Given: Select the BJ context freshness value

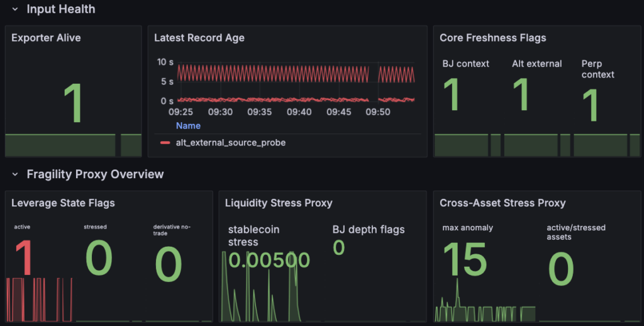Looking at the screenshot, I should coord(452,94).
